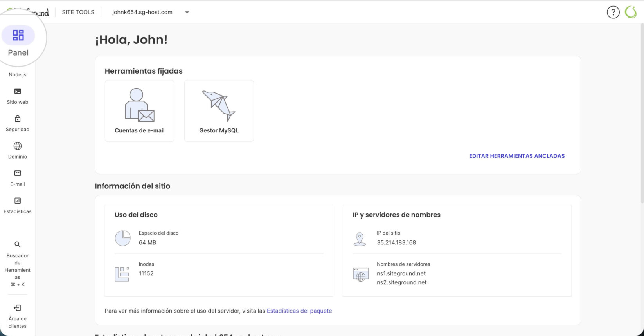Open Cuentas de e-mail pinned tool
Image resolution: width=644 pixels, height=336 pixels.
tap(140, 111)
